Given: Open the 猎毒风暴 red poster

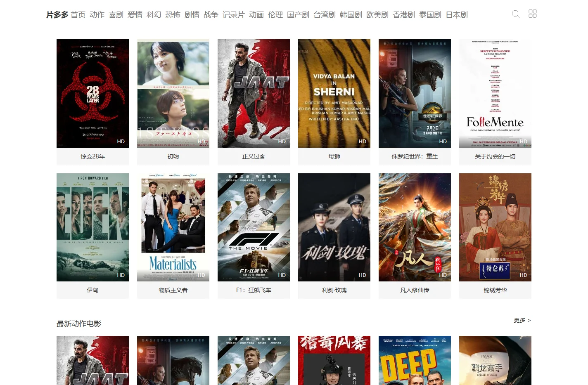Looking at the screenshot, I should click(x=334, y=360).
